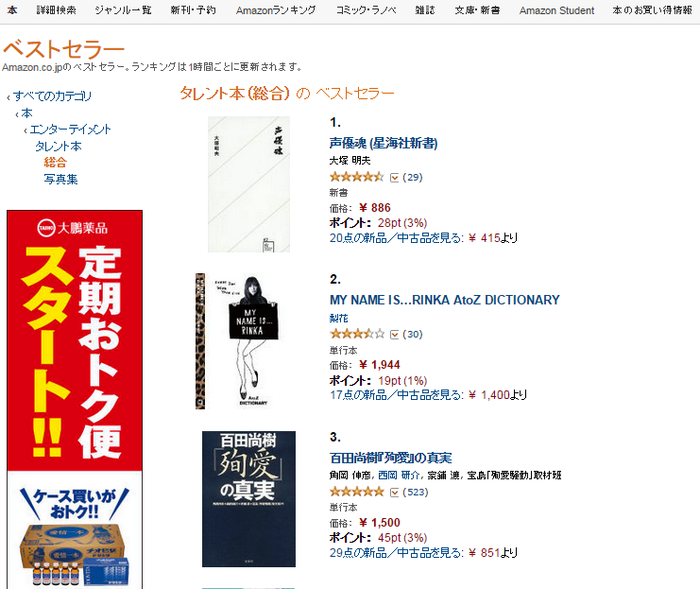Click author link 梨花
The width and height of the screenshot is (700, 589).
pos(338,318)
